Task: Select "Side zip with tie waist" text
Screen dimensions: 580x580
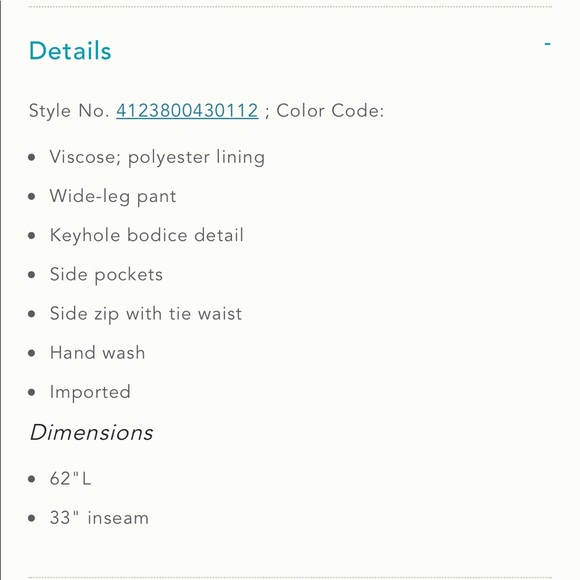Action: point(146,314)
